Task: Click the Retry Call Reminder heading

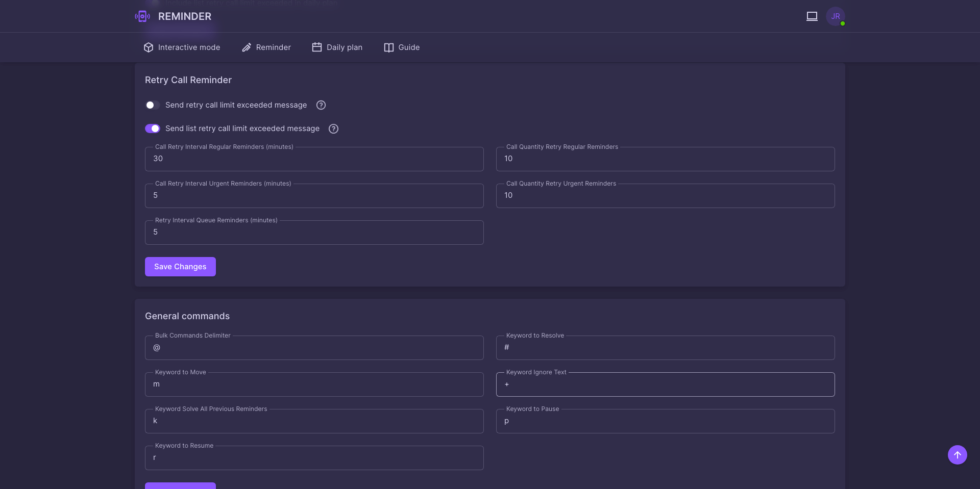Action: click(188, 80)
